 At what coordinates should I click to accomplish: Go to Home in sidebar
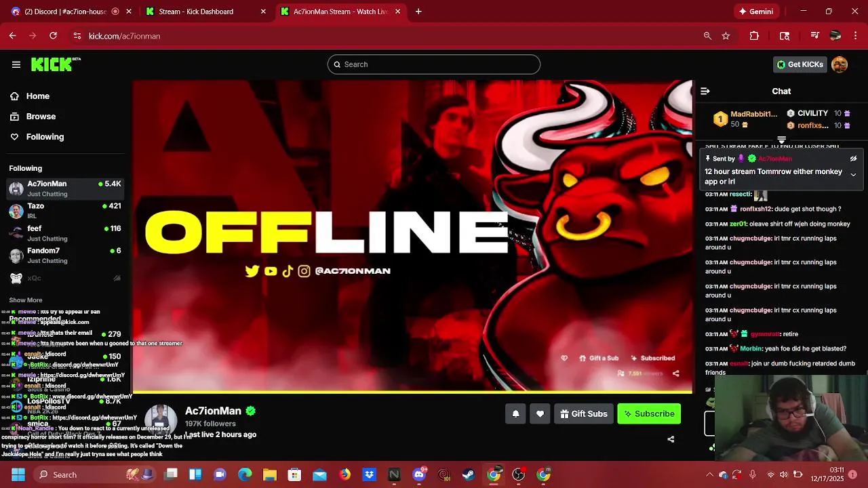[38, 96]
